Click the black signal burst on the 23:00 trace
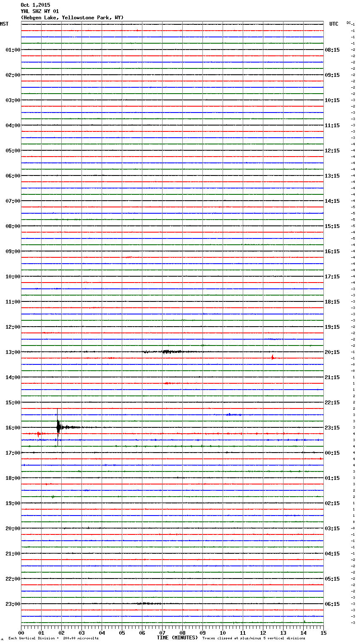 [148, 604]
